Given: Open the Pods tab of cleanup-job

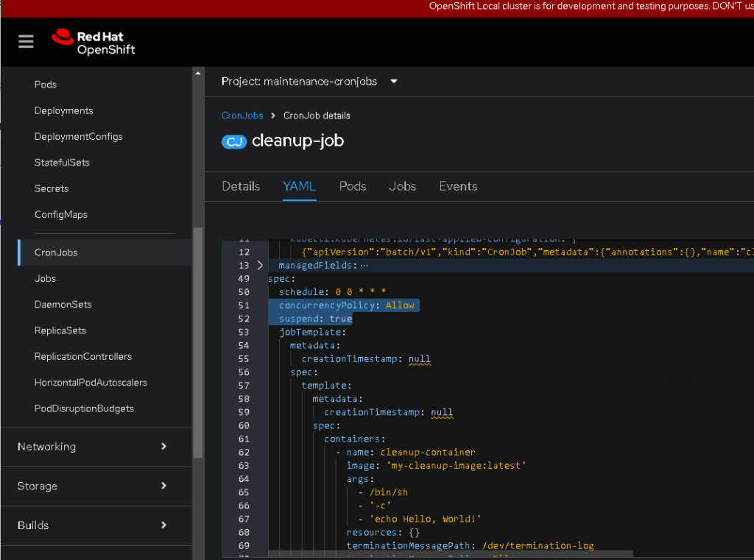Looking at the screenshot, I should (x=353, y=186).
